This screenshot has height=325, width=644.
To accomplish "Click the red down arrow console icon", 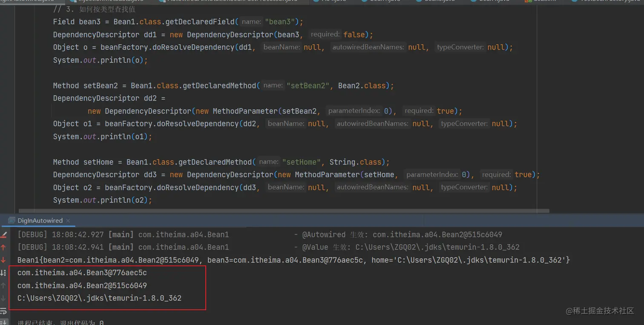I will coord(4,260).
